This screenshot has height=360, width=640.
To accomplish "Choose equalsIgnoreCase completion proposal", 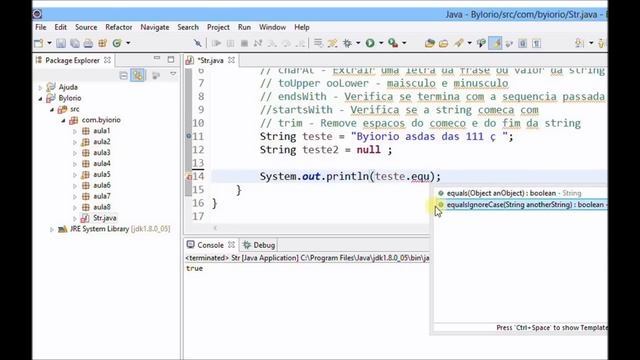I will coord(519,204).
